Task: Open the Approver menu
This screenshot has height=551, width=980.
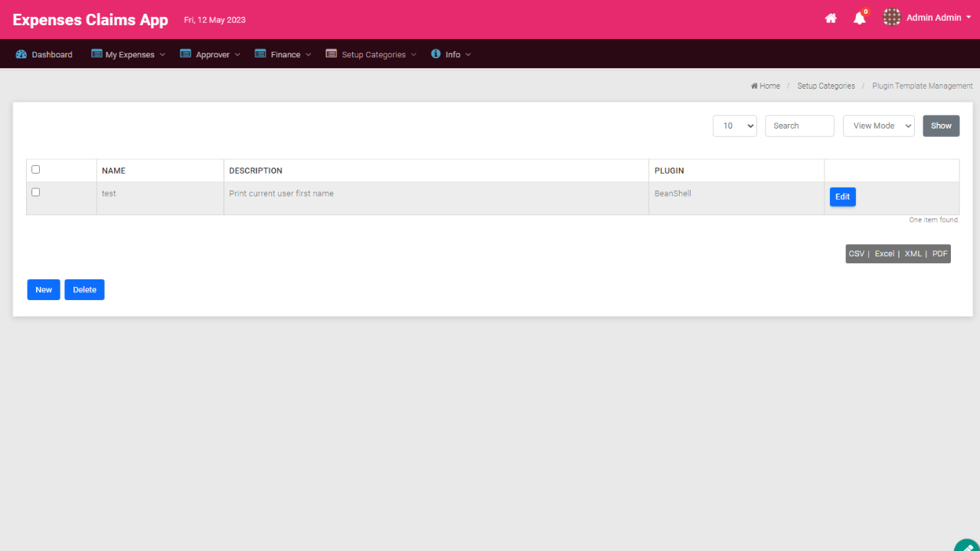Action: 211,54
